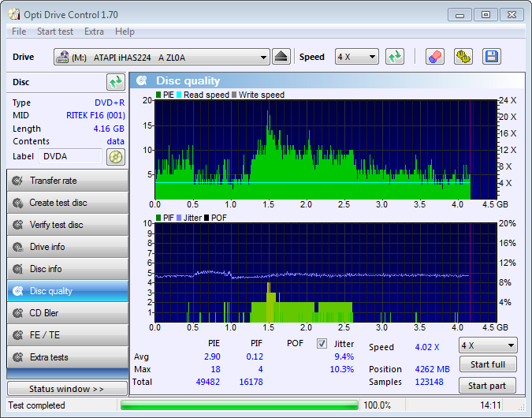Click the average jitter value 9.4%
Image resolution: width=532 pixels, height=418 pixels.
[x=344, y=357]
